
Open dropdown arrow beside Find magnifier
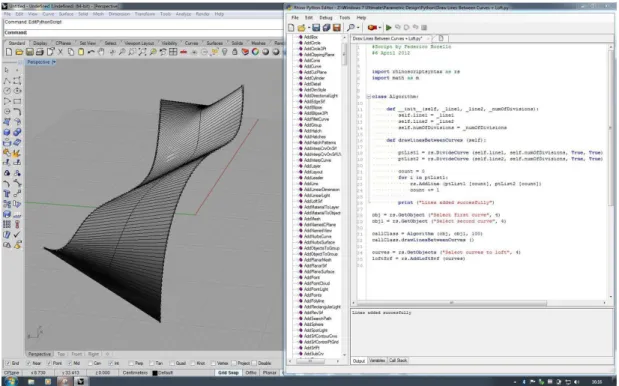(358, 28)
